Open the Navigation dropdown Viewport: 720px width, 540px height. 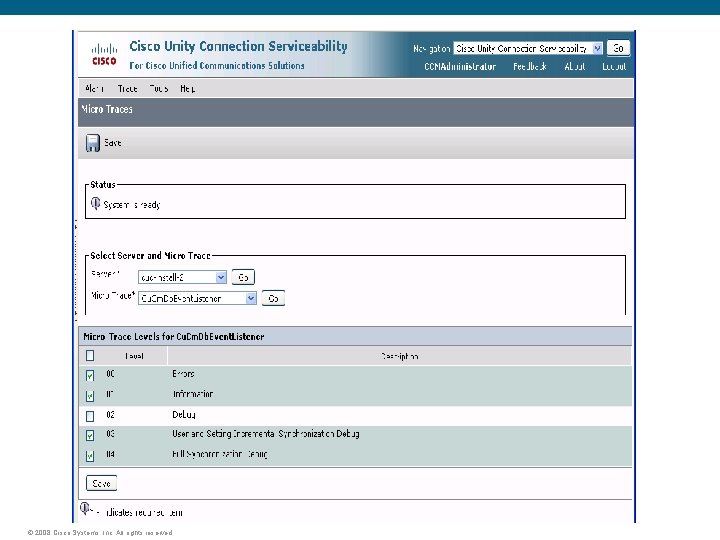[528, 48]
